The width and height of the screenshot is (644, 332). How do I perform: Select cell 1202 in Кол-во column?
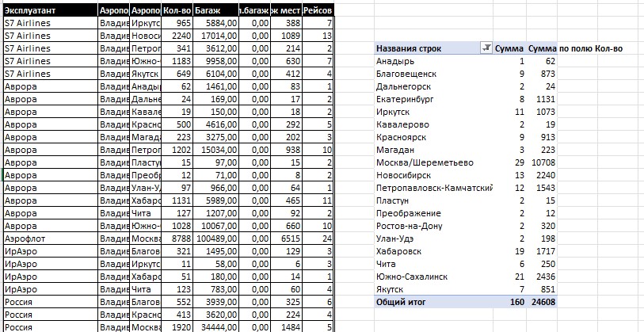click(x=177, y=150)
